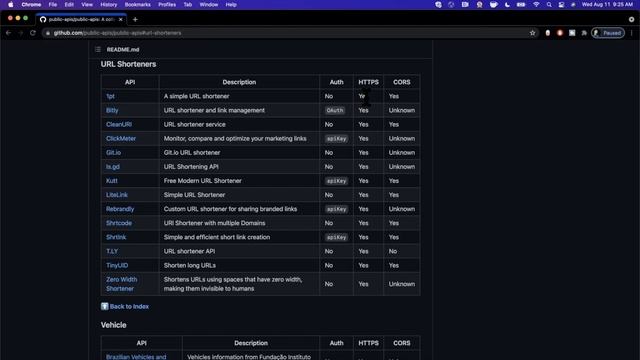Click the Vehicle section heading
The width and height of the screenshot is (640, 360).
point(113,325)
